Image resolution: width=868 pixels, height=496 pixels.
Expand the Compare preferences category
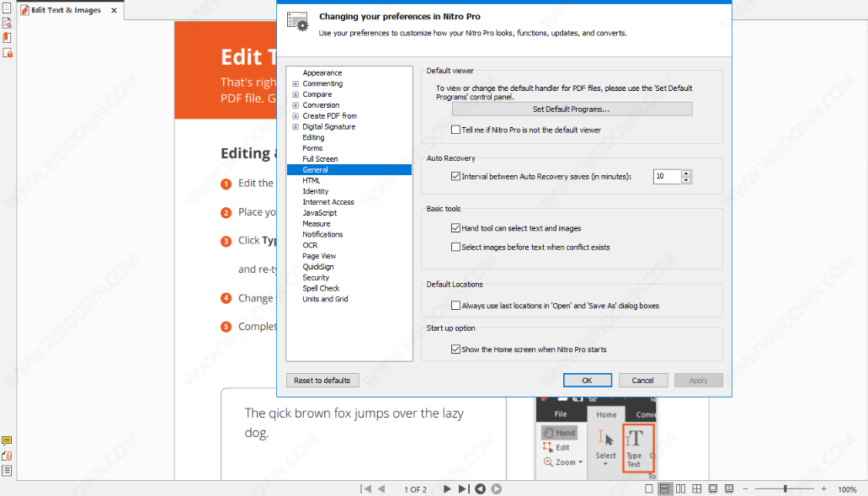click(x=296, y=94)
